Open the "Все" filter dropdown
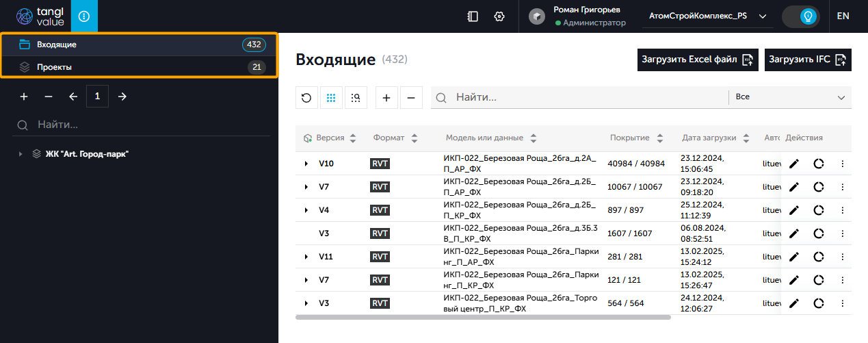868x343 pixels. point(790,97)
